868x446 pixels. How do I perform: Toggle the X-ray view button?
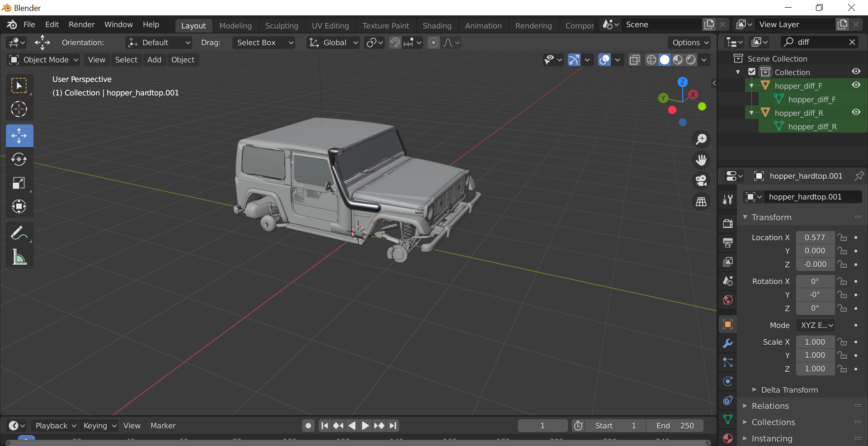coord(634,60)
